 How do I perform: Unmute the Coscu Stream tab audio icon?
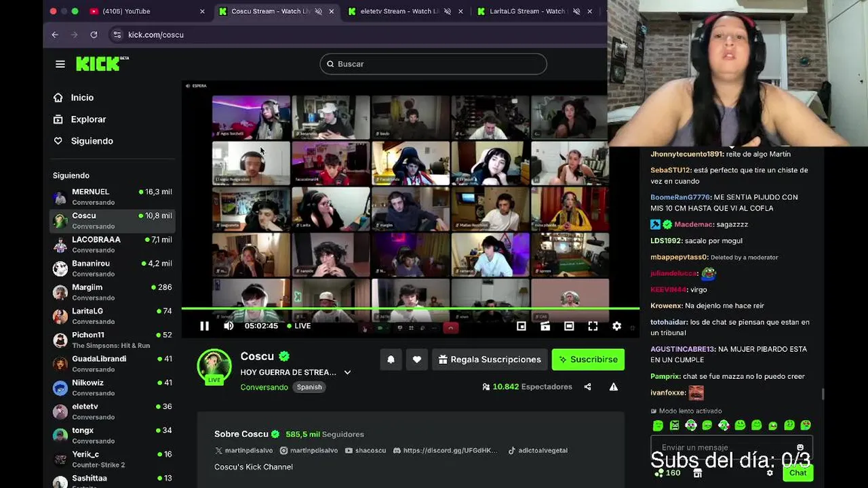[318, 12]
